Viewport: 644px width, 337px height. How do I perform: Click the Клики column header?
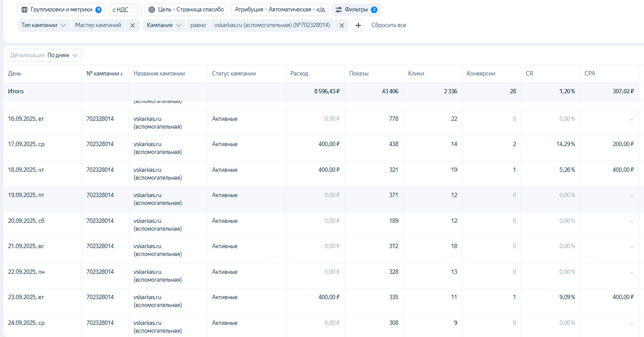pyautogui.click(x=416, y=74)
